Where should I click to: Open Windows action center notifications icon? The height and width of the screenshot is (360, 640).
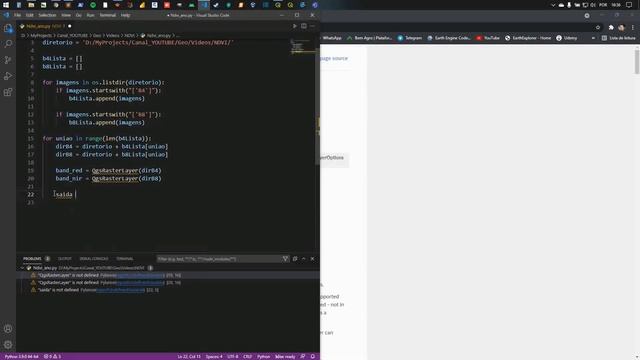[x=629, y=5]
